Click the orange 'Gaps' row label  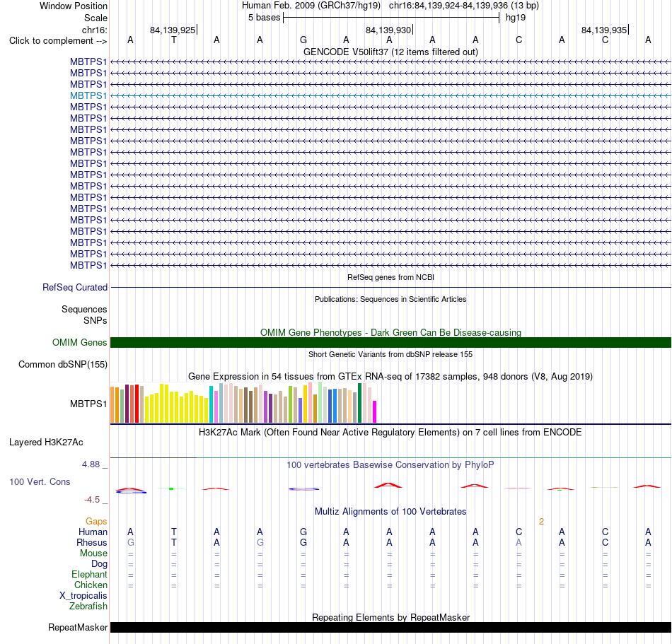96,521
